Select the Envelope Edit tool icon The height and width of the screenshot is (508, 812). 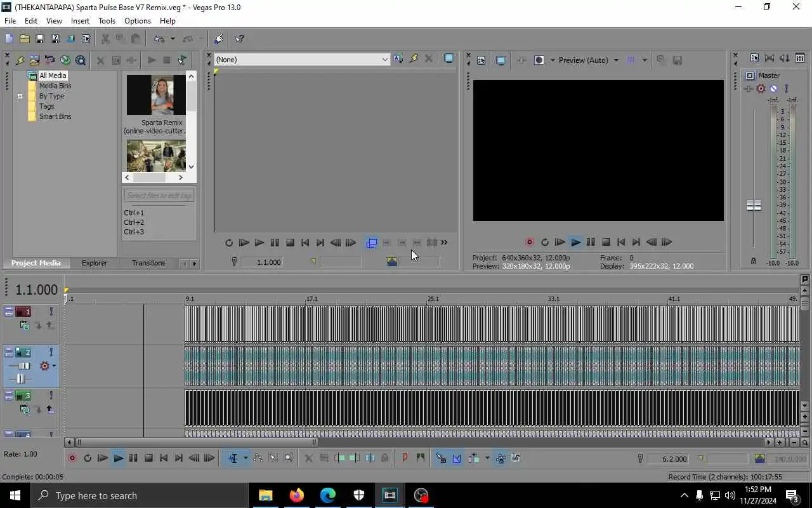258,458
